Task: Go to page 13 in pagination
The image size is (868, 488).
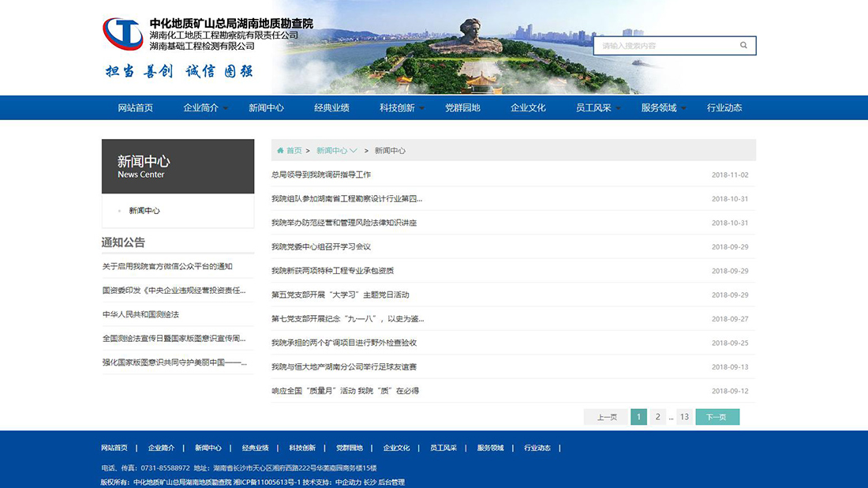Action: (x=684, y=417)
